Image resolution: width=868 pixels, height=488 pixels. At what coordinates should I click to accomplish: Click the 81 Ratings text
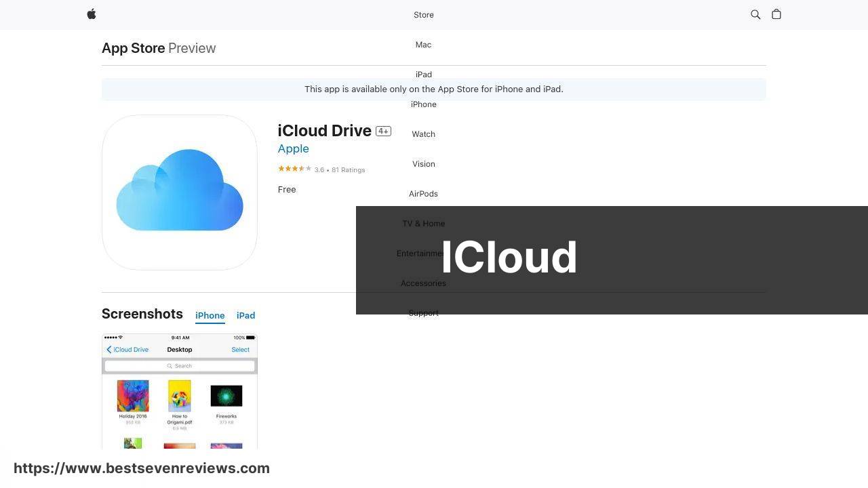(348, 170)
